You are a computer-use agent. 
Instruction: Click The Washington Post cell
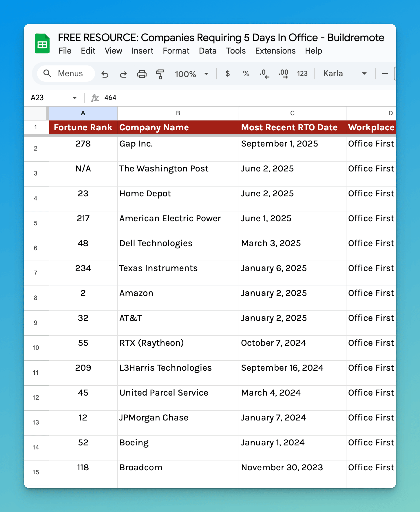click(178, 174)
